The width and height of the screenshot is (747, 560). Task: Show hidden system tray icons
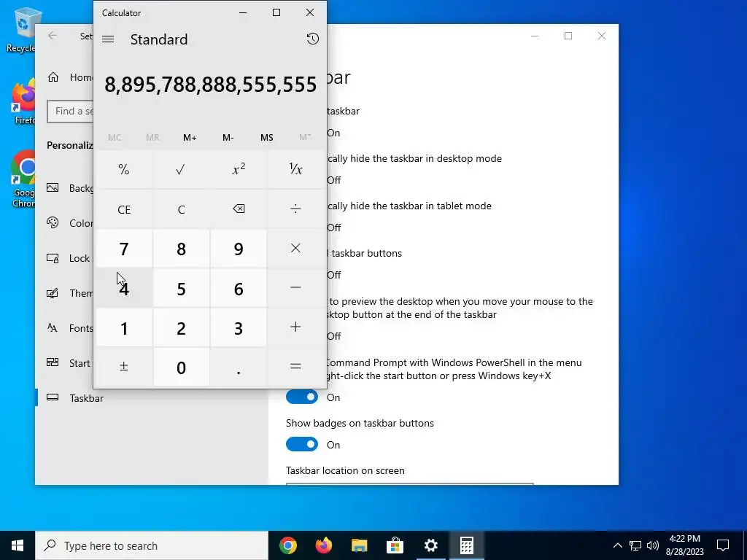coord(617,545)
